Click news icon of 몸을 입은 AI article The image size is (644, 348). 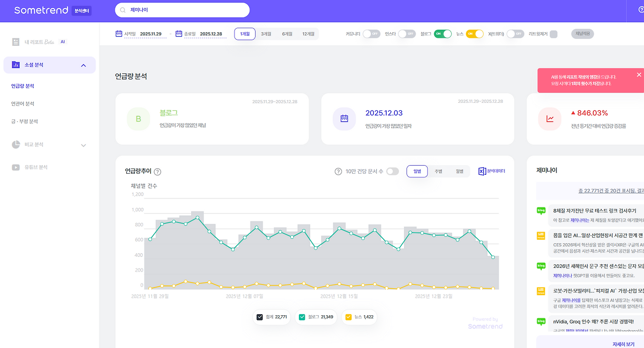[541, 236]
